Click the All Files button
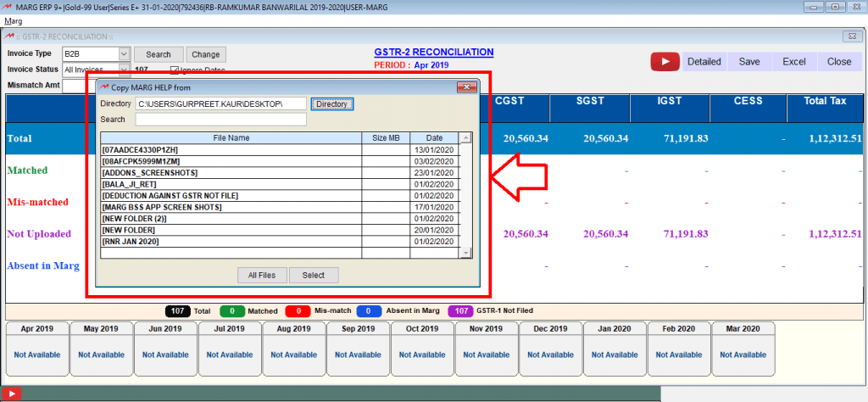868x402 pixels. [263, 275]
